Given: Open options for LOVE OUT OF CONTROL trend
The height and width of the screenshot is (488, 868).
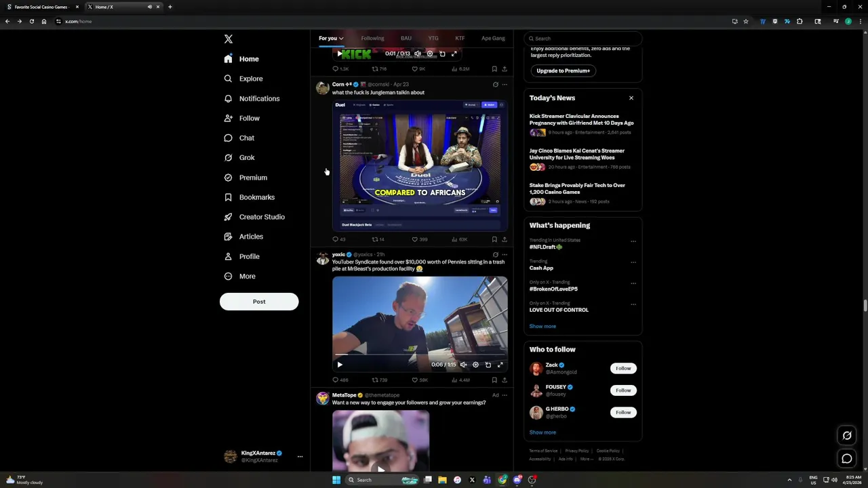Looking at the screenshot, I should (633, 304).
